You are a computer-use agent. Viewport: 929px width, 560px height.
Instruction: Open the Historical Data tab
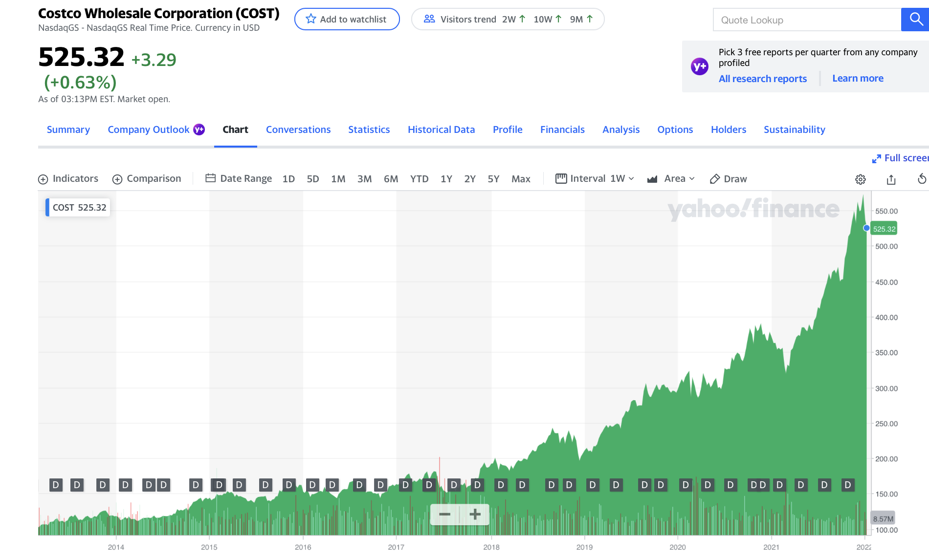click(442, 129)
